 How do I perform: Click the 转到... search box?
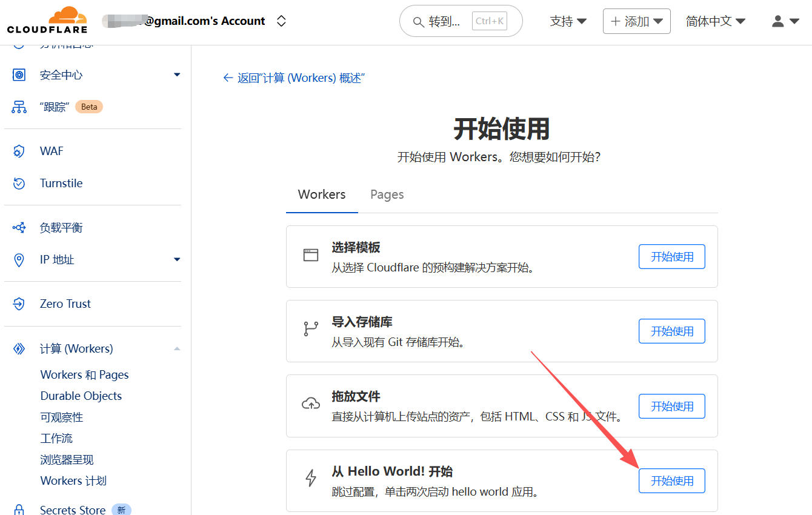coord(461,21)
